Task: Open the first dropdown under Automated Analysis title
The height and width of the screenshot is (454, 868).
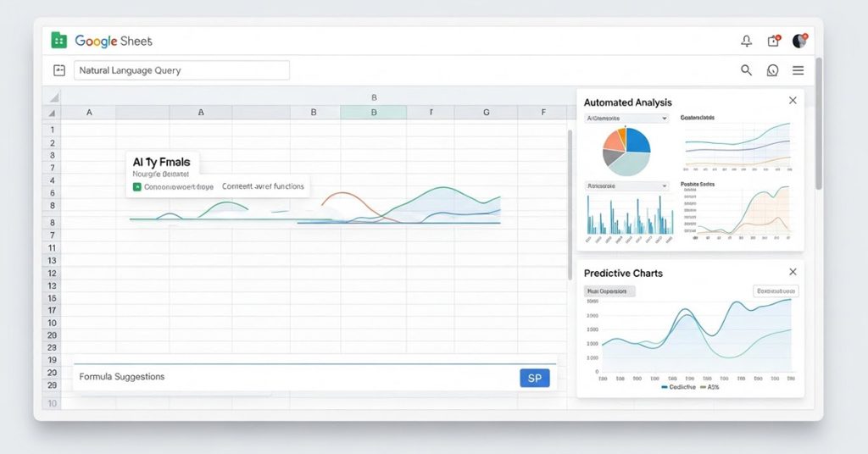Action: point(626,119)
